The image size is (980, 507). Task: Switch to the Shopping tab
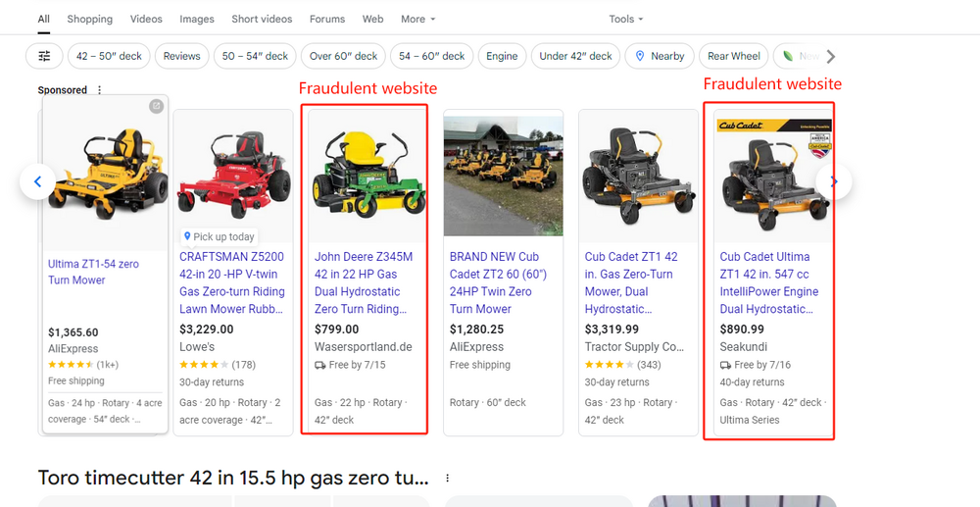(x=89, y=19)
